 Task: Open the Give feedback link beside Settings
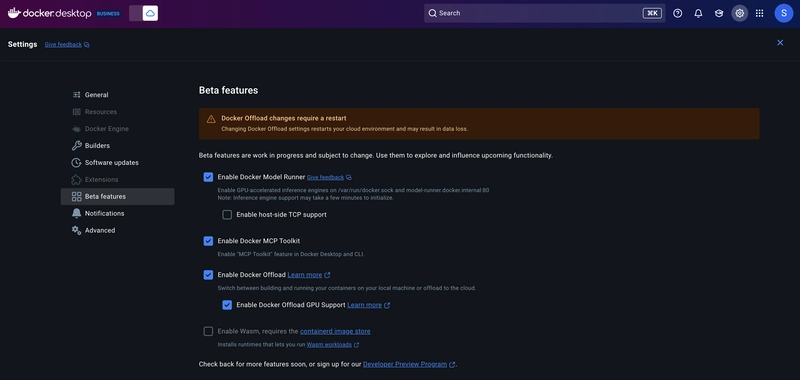pos(63,45)
